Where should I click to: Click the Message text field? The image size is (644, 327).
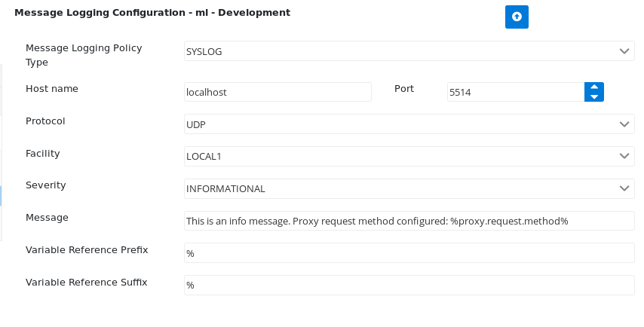409,222
